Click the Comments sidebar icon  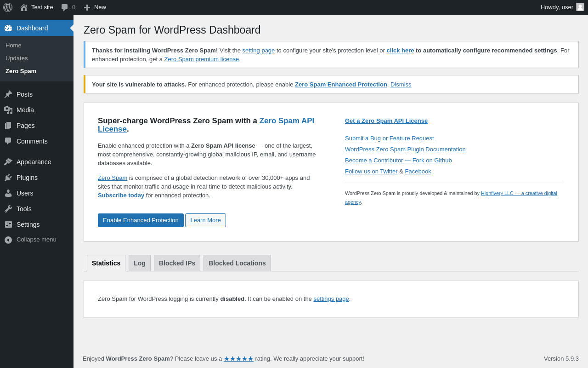point(8,141)
